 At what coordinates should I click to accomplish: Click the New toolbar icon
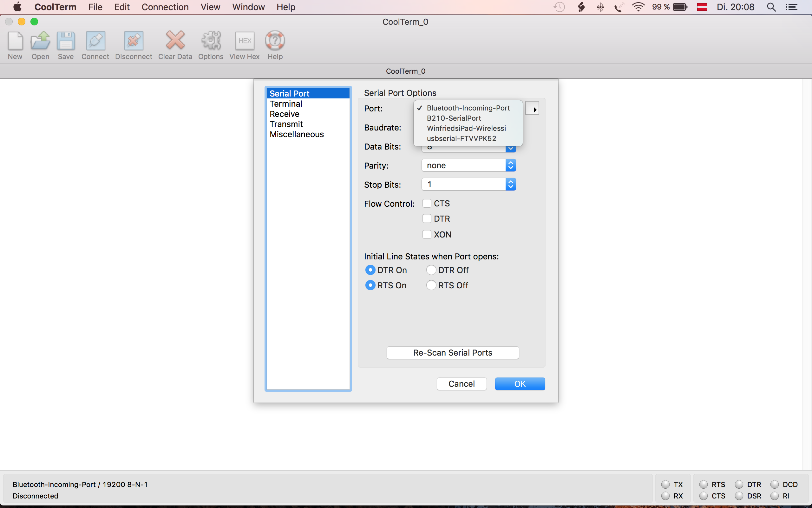point(15,41)
